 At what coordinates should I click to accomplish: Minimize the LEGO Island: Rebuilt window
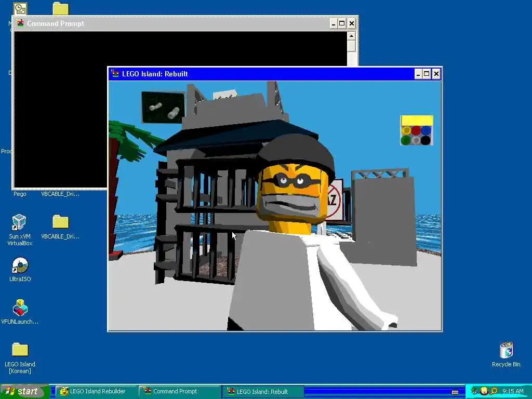tap(418, 74)
